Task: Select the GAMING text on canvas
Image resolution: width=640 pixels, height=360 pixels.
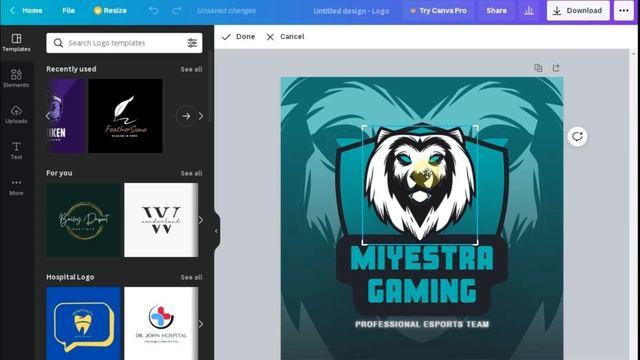Action: point(422,290)
